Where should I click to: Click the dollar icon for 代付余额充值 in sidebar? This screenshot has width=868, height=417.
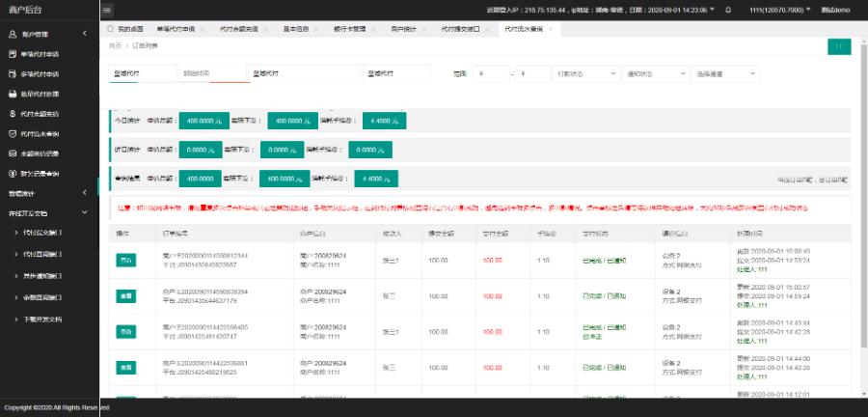coord(12,113)
